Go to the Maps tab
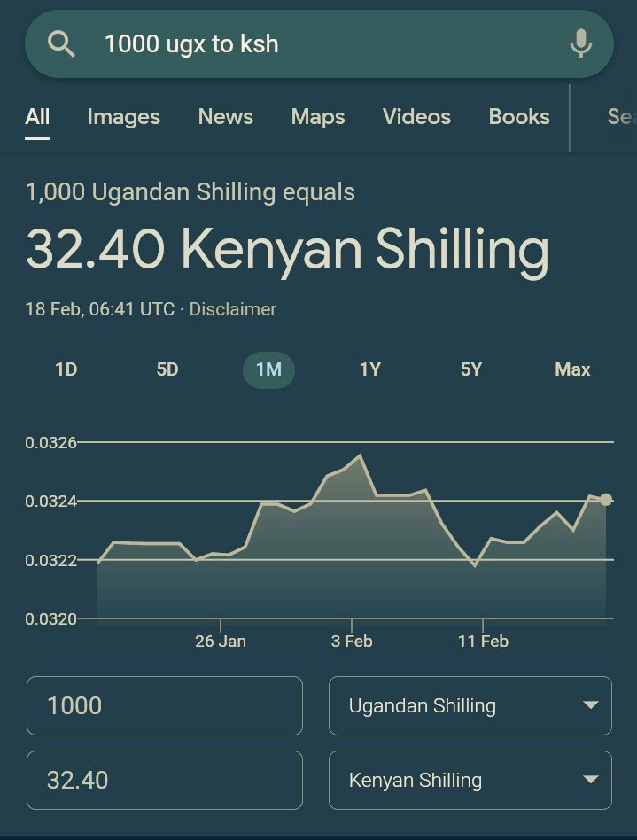 coord(318,117)
